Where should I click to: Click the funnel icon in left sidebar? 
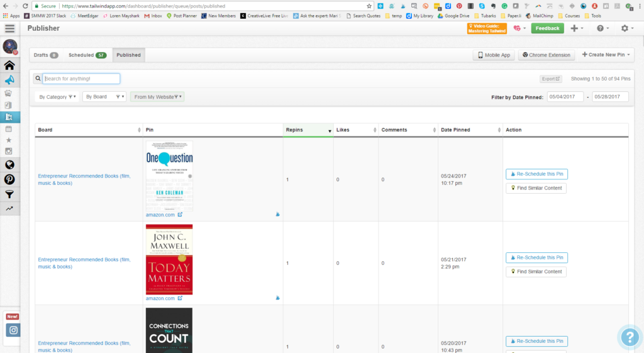tap(9, 194)
